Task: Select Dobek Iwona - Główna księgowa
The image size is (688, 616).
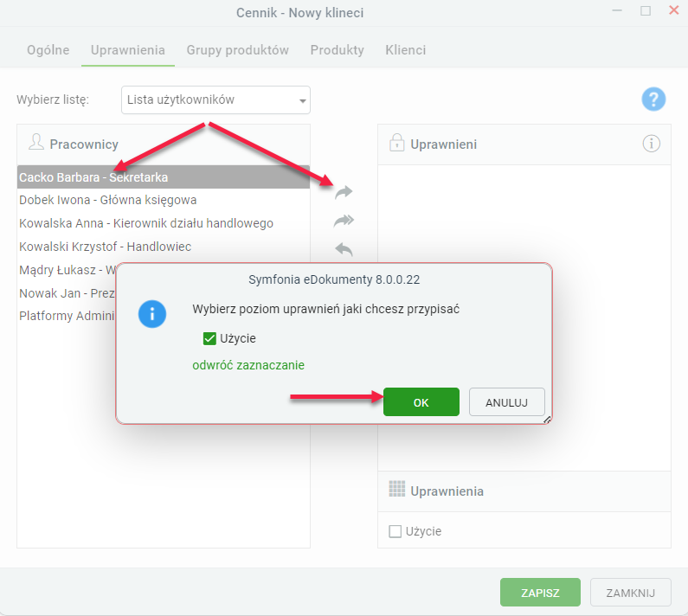Action: pos(164,200)
